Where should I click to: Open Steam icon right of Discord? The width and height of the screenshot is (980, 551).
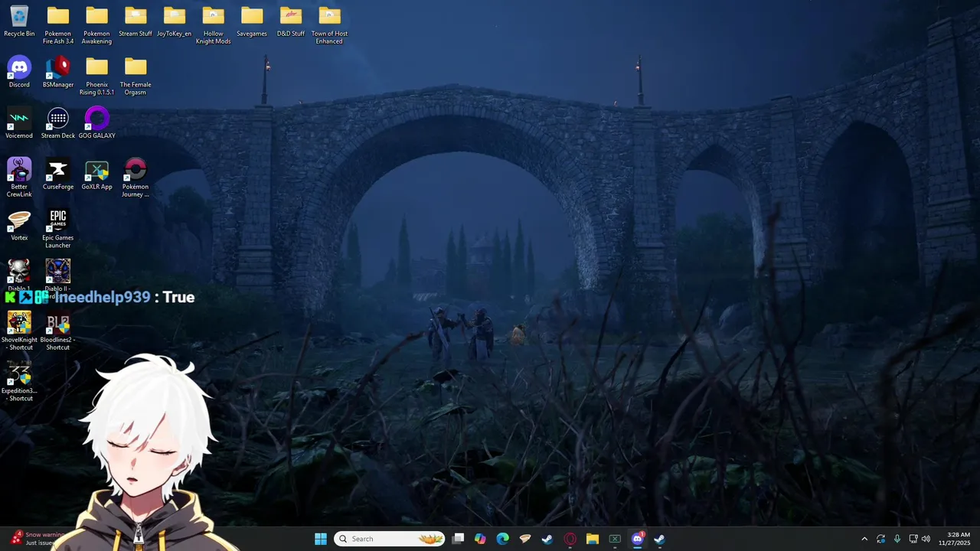point(659,539)
